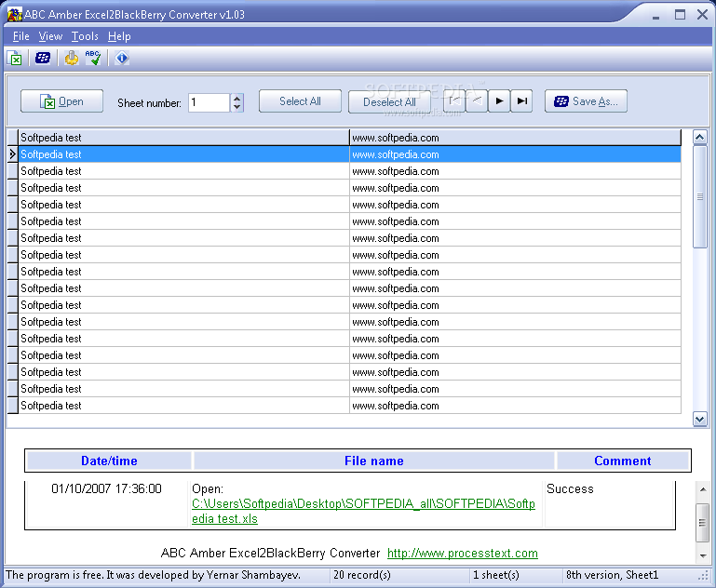Click the BlackBerry export toolbar icon
The width and height of the screenshot is (716, 588).
pos(43,58)
